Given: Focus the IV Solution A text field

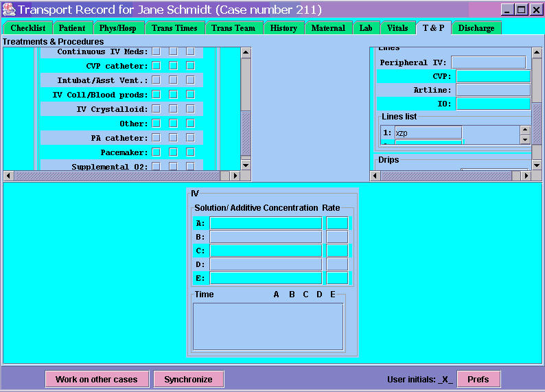Looking at the screenshot, I should (266, 223).
